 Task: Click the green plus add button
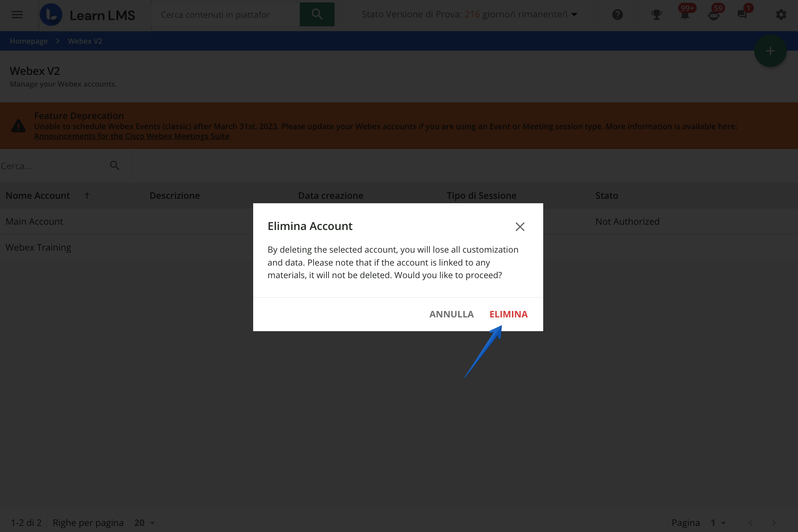[x=770, y=51]
